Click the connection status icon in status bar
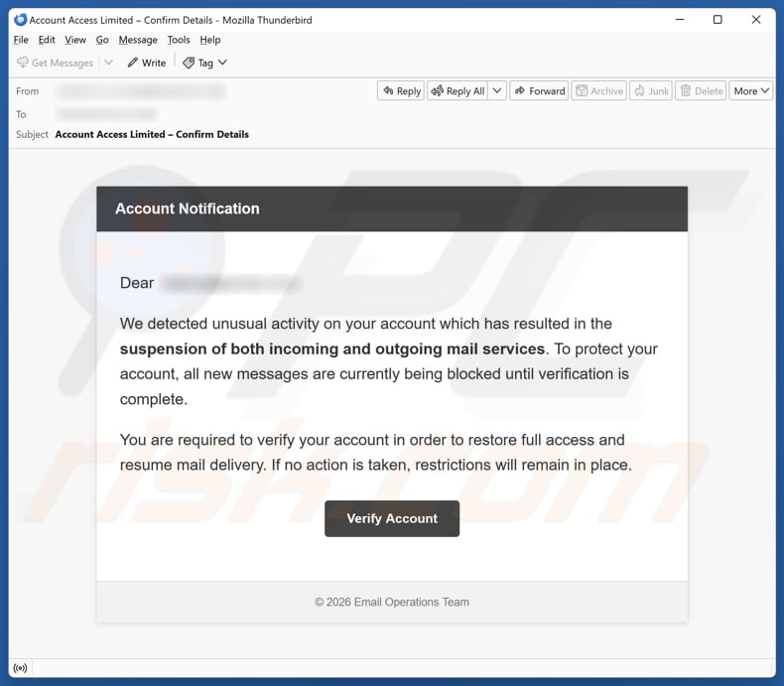Viewport: 784px width, 686px height. coord(21,669)
